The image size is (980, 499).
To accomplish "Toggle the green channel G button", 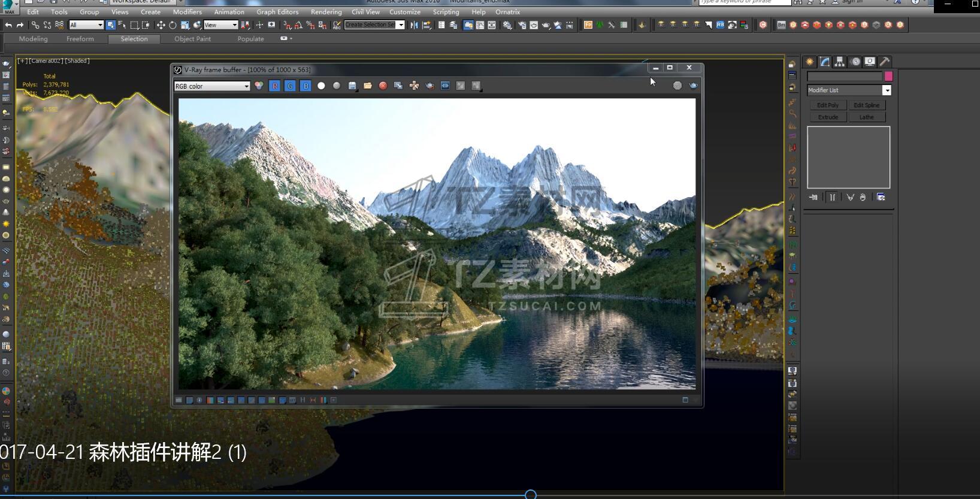I will tap(290, 86).
